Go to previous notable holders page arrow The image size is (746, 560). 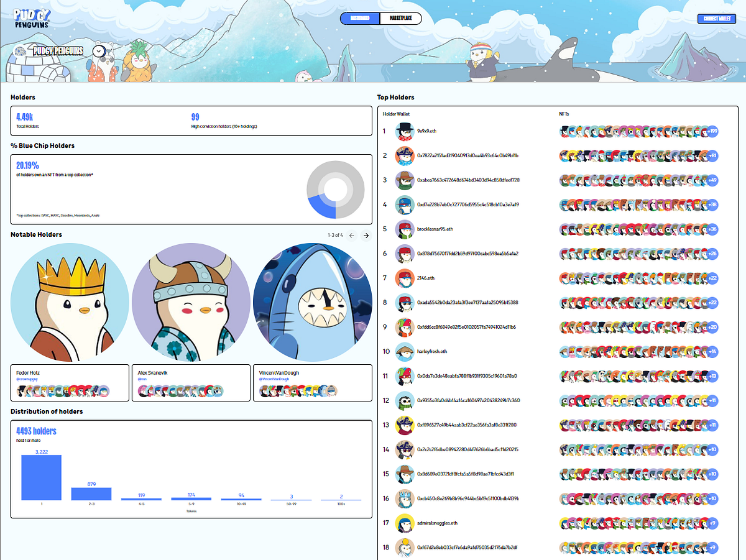[351, 235]
